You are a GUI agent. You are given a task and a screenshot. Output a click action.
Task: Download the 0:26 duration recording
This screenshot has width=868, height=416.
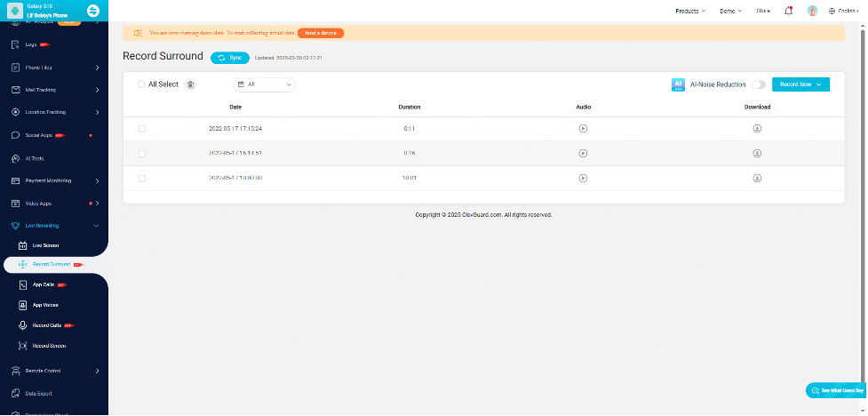coord(757,153)
